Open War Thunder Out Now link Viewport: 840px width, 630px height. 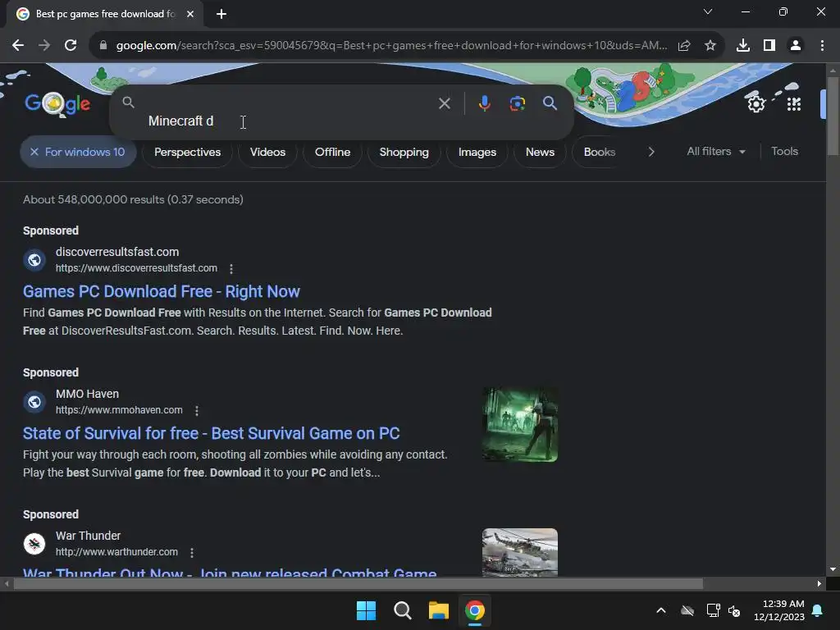tap(230, 572)
